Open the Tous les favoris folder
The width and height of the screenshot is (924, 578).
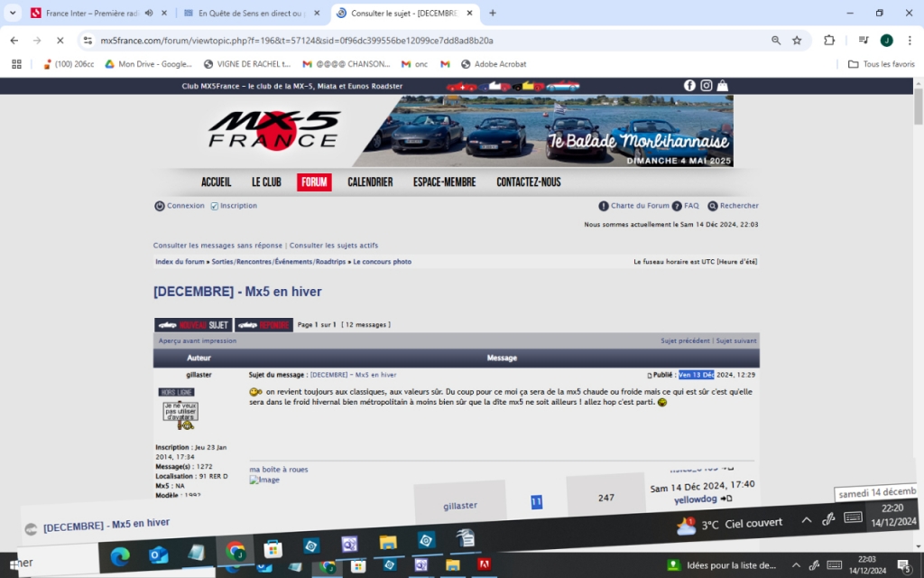[x=882, y=64]
